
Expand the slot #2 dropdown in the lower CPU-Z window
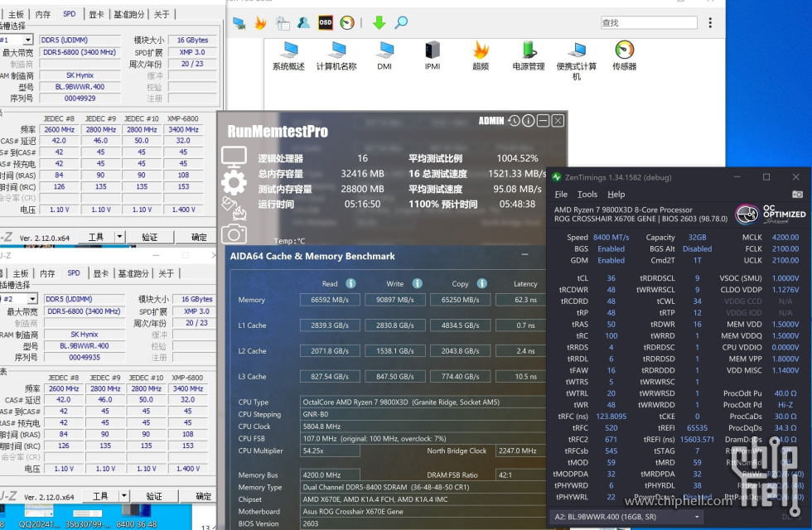[x=32, y=299]
